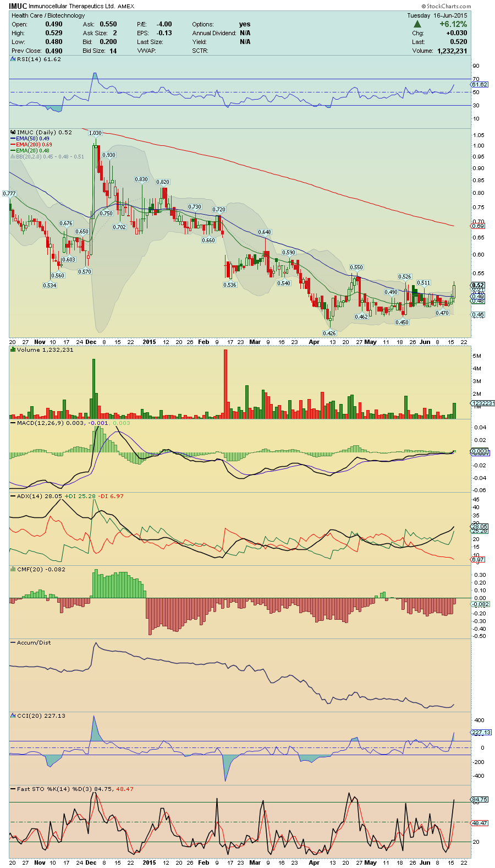This screenshot has height=868, width=495.
Task: Click the line icon beside CCI(20)
Action: [13, 716]
